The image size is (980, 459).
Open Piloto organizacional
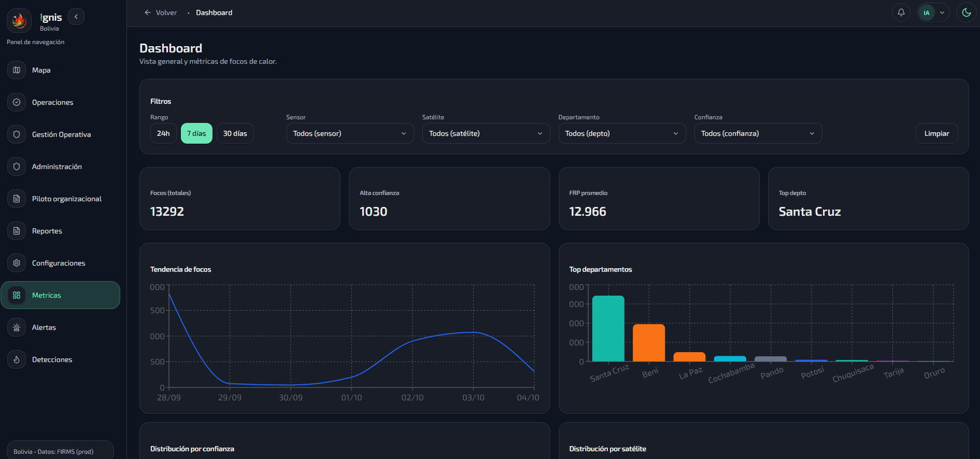click(x=67, y=199)
